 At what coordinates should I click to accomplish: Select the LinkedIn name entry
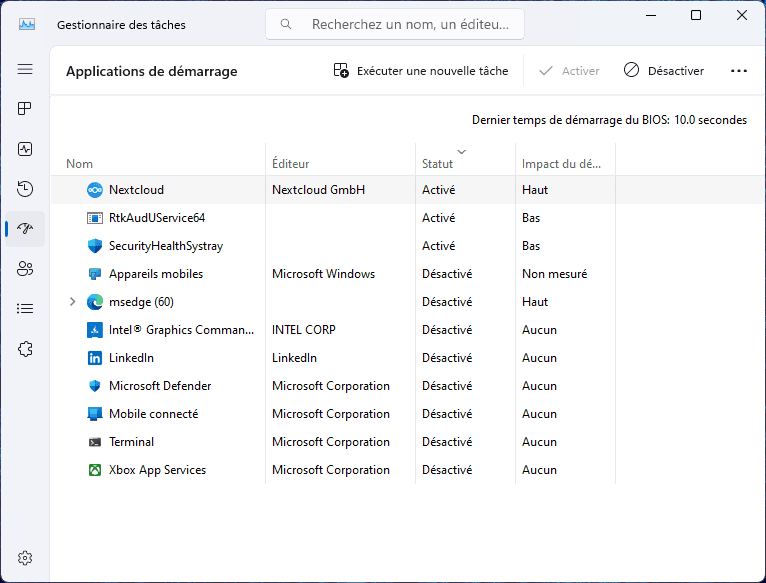click(131, 358)
